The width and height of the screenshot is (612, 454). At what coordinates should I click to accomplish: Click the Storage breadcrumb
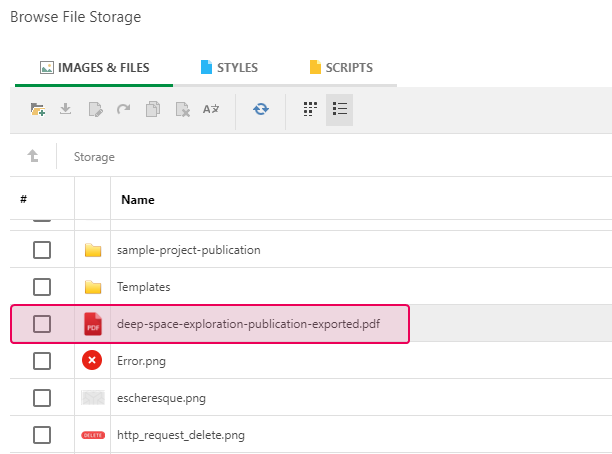click(x=94, y=157)
